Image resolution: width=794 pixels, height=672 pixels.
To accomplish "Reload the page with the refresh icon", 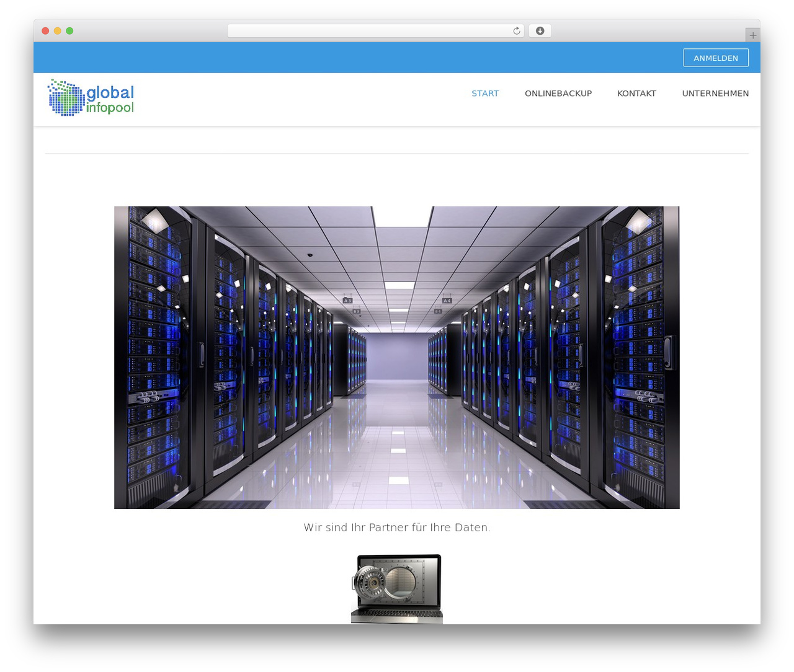I will 517,31.
